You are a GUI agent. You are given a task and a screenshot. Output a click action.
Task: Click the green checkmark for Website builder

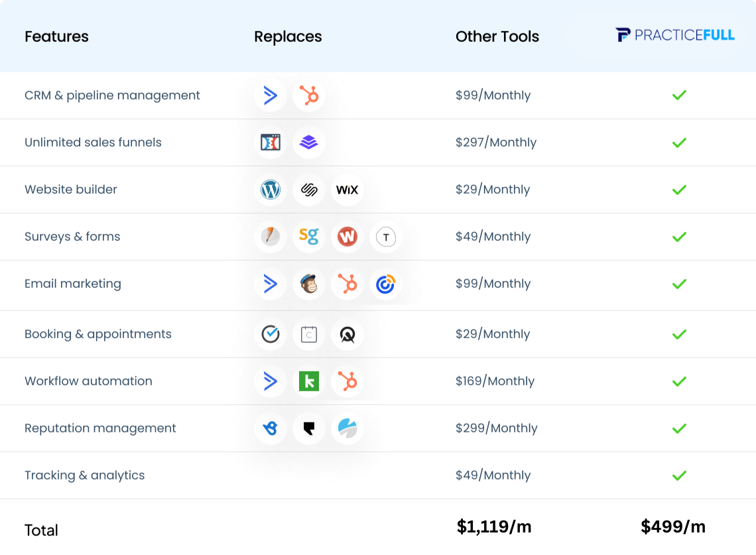pyautogui.click(x=679, y=190)
